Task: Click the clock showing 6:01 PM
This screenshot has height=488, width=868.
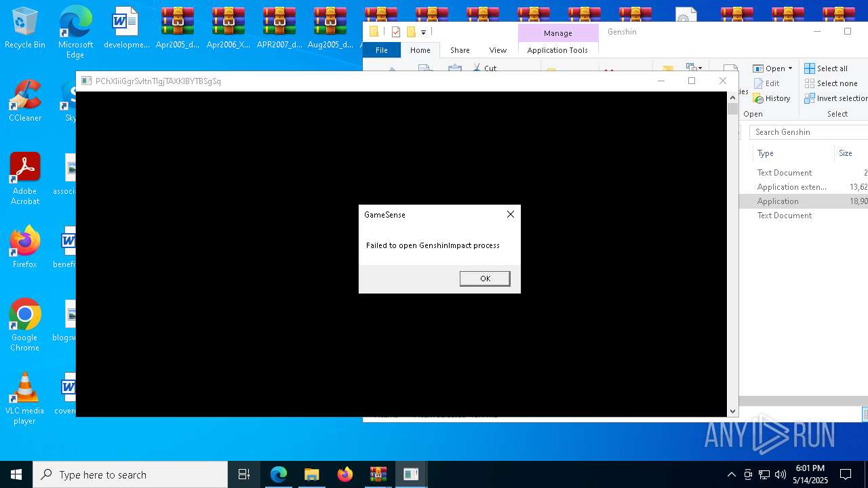Action: tap(810, 468)
